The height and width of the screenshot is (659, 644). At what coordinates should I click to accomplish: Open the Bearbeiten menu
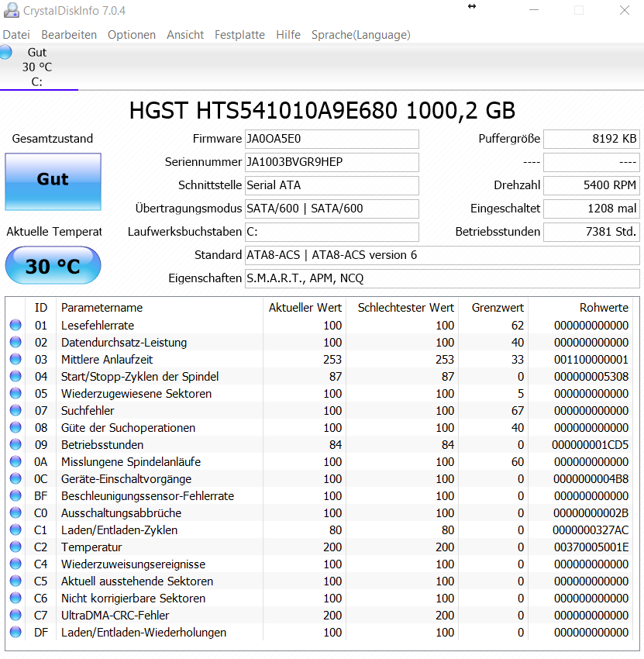coord(69,34)
